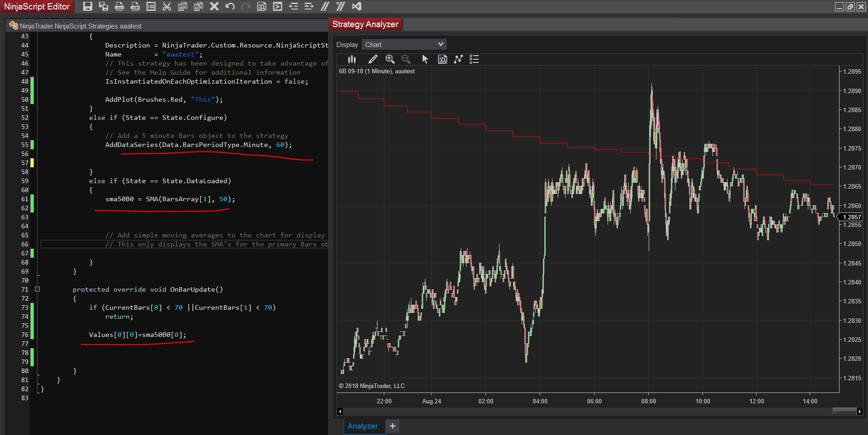Screen dimensions: 868x435
Task: Click the "else if (State == State.Configure)" line
Action: pos(158,118)
